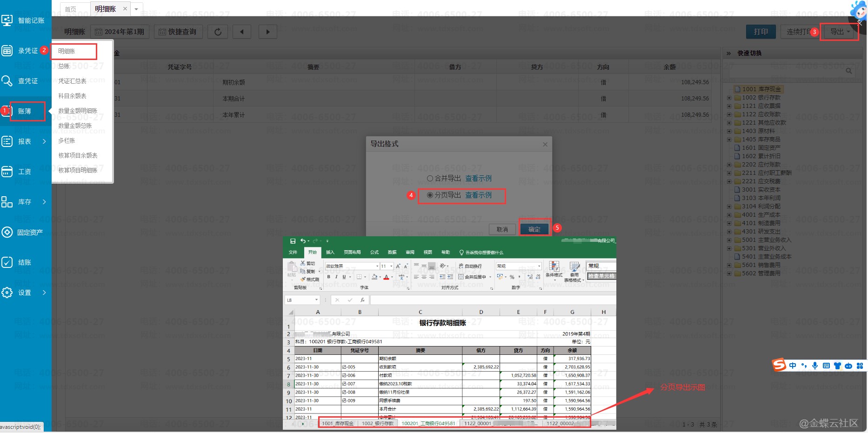Screen dimensions: 868x433
Task: Click the 查看示例 link beside 合并导出
Action: point(478,179)
